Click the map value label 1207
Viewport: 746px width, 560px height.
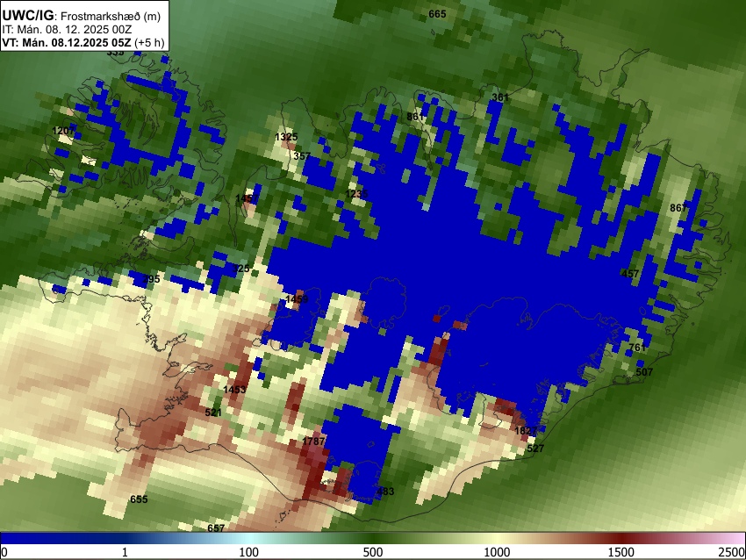coord(63,131)
